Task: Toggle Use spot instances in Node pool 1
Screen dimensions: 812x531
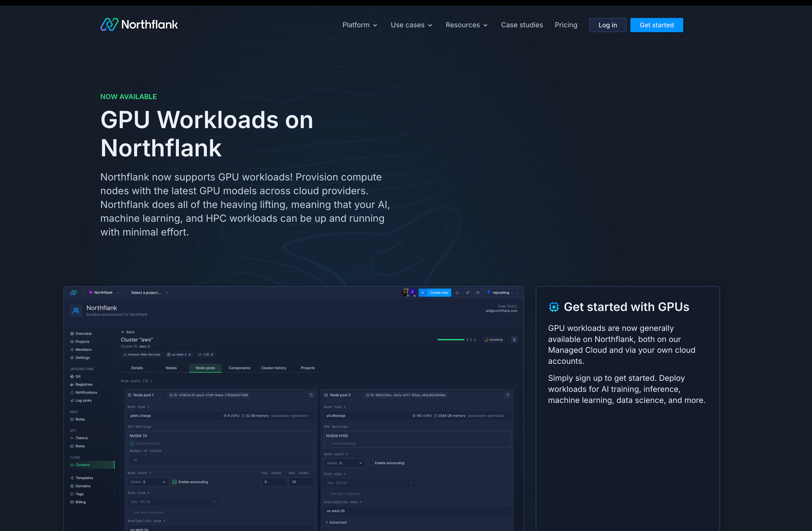Action: 130,512
